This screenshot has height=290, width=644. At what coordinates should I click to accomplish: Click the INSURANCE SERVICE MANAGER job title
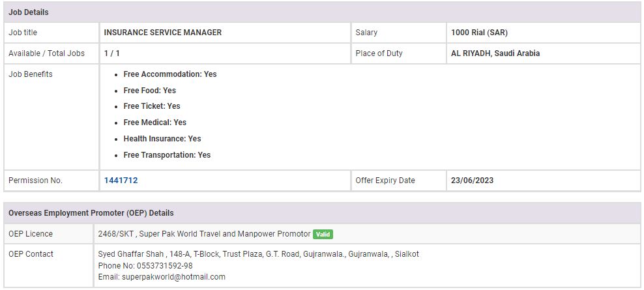click(163, 33)
